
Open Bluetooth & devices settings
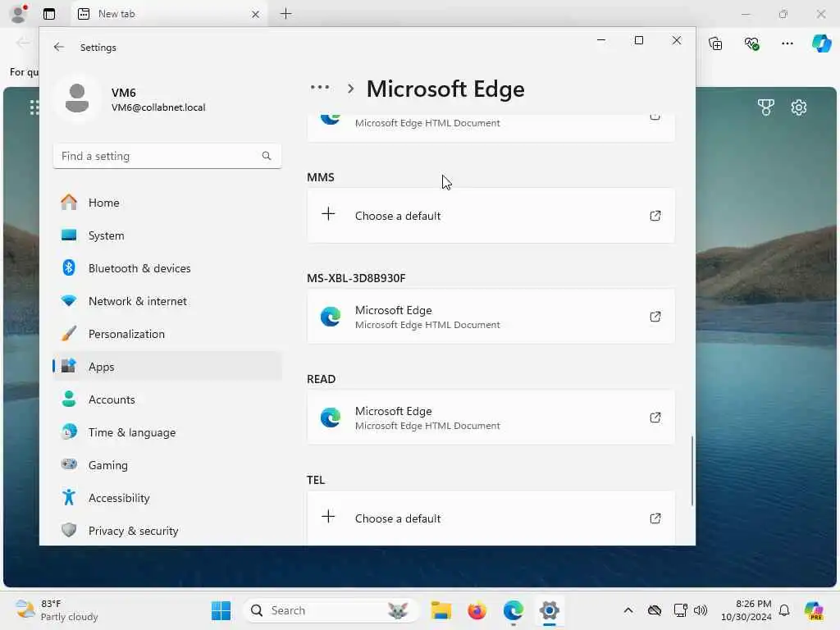coord(167,268)
